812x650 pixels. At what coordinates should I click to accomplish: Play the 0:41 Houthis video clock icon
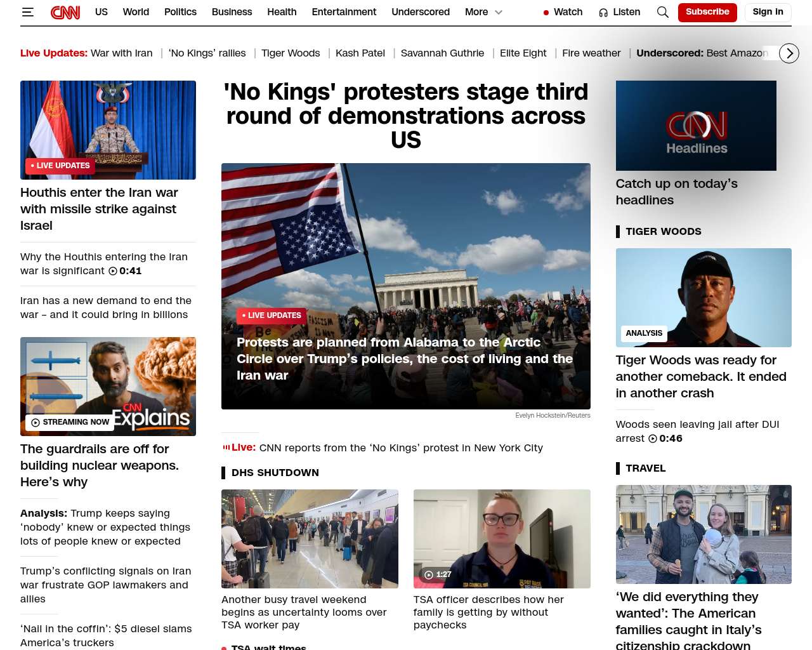tap(113, 271)
